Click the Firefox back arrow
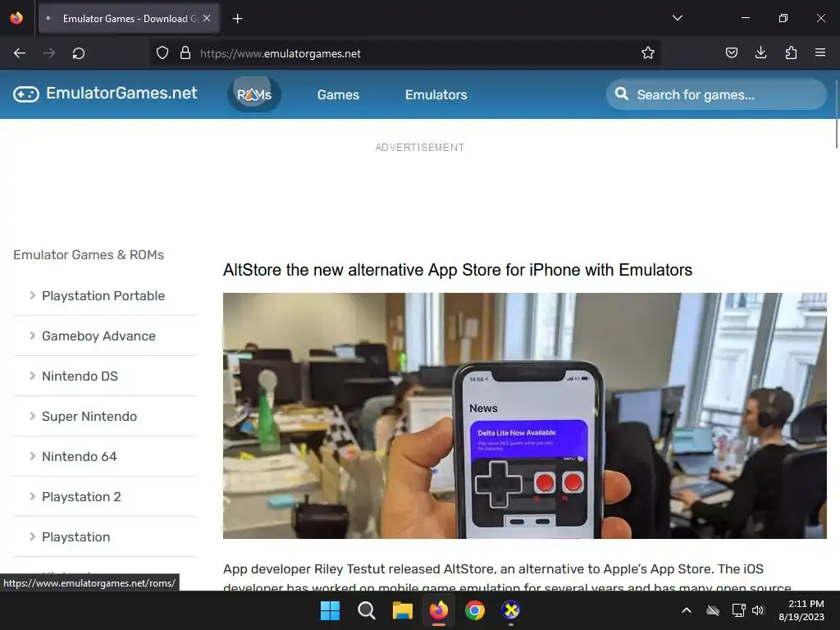The height and width of the screenshot is (630, 840). coord(20,53)
